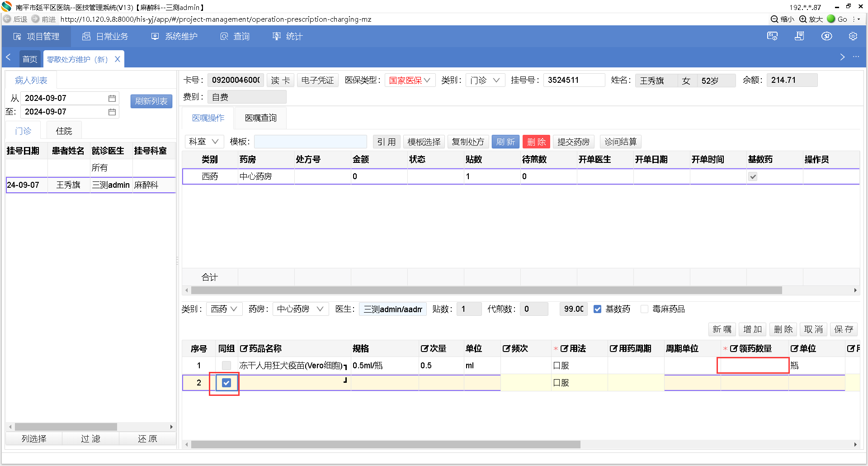Image resolution: width=868 pixels, height=466 pixels.
Task: Uncheck the 基数药 checkbox
Action: tap(597, 309)
